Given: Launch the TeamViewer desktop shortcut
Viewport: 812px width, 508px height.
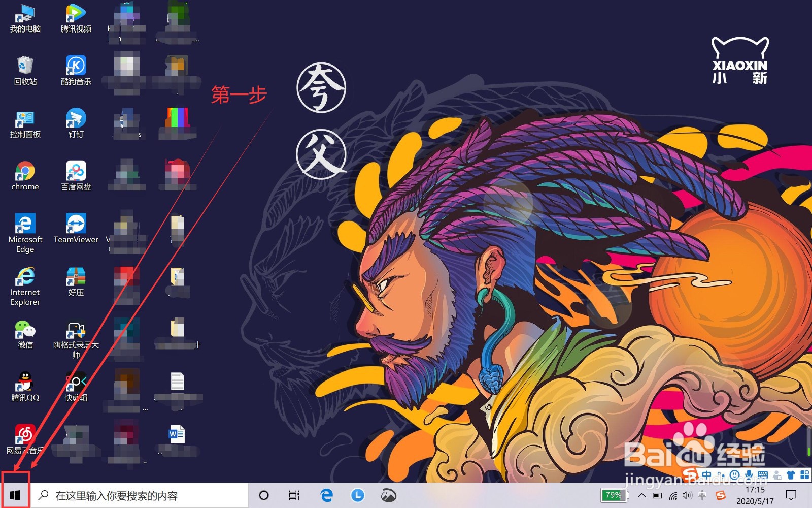Looking at the screenshot, I should [x=76, y=229].
